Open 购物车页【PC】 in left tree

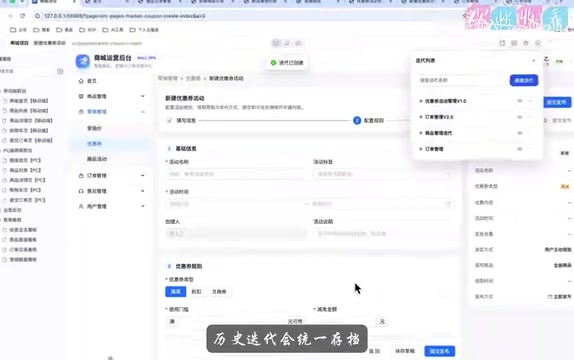pyautogui.click(x=25, y=190)
